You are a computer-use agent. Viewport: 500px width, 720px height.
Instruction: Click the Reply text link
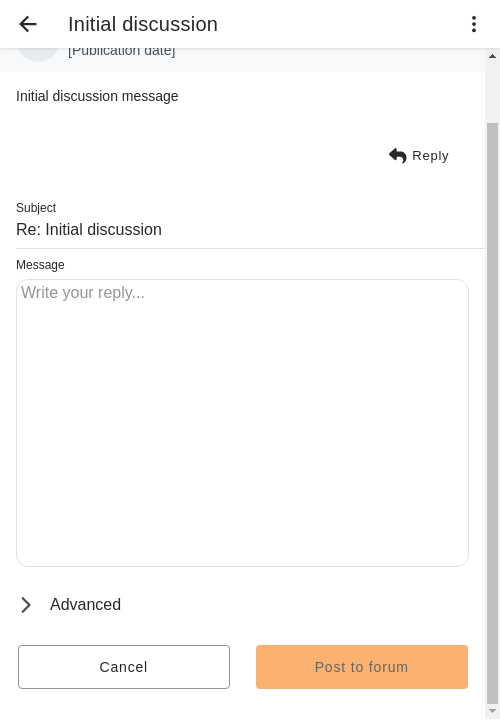(430, 156)
